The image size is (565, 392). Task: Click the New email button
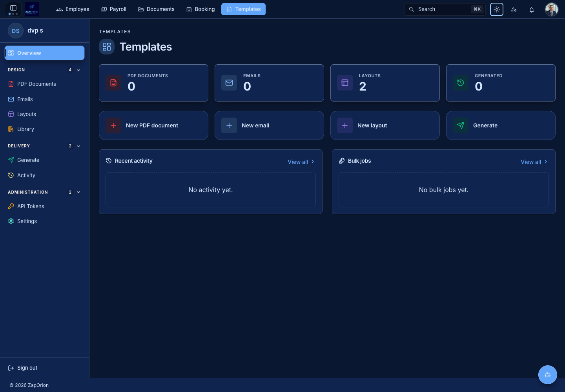269,125
